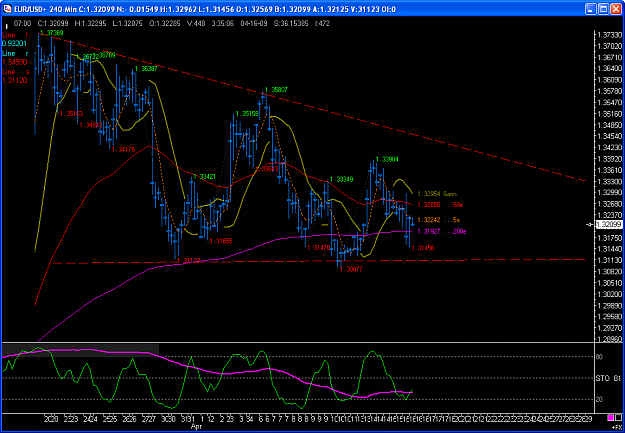Click the 1.33349 green price label
This screenshot has width=625, height=433.
342,179
